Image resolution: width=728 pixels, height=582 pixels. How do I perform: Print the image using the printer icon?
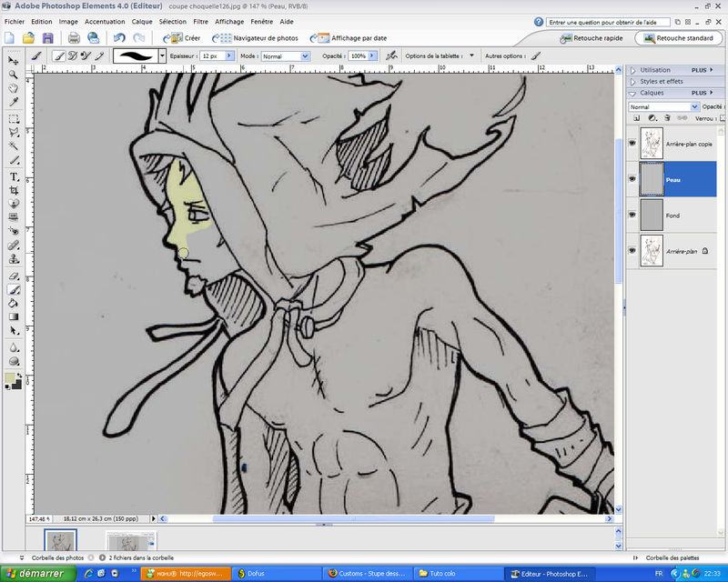74,38
